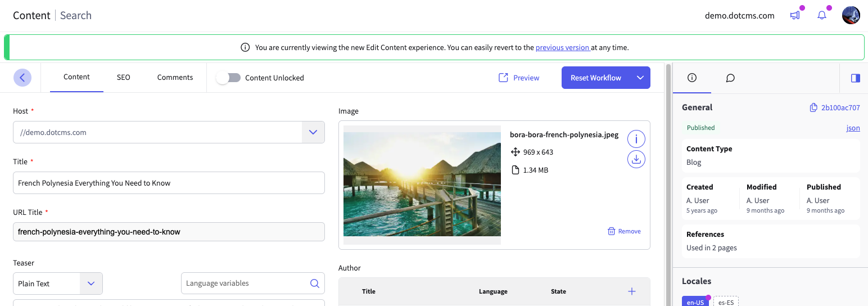Click the back arrow button
The width and height of the screenshot is (868, 306).
pos(22,78)
